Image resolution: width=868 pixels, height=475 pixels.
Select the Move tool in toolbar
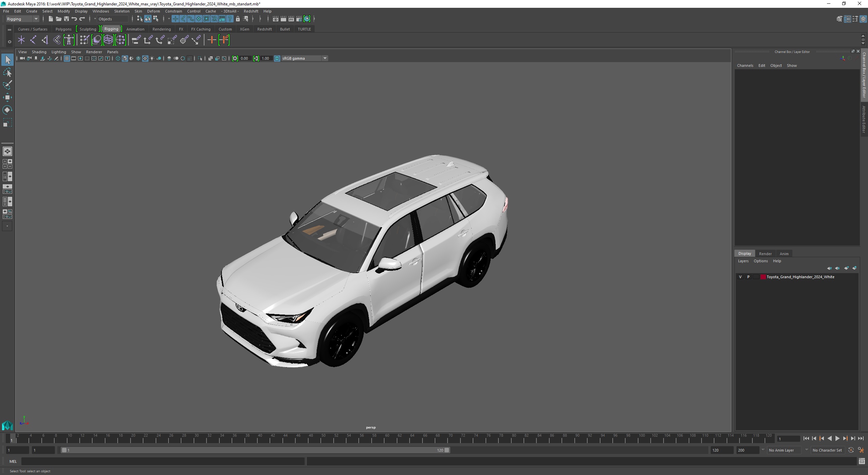tap(7, 98)
